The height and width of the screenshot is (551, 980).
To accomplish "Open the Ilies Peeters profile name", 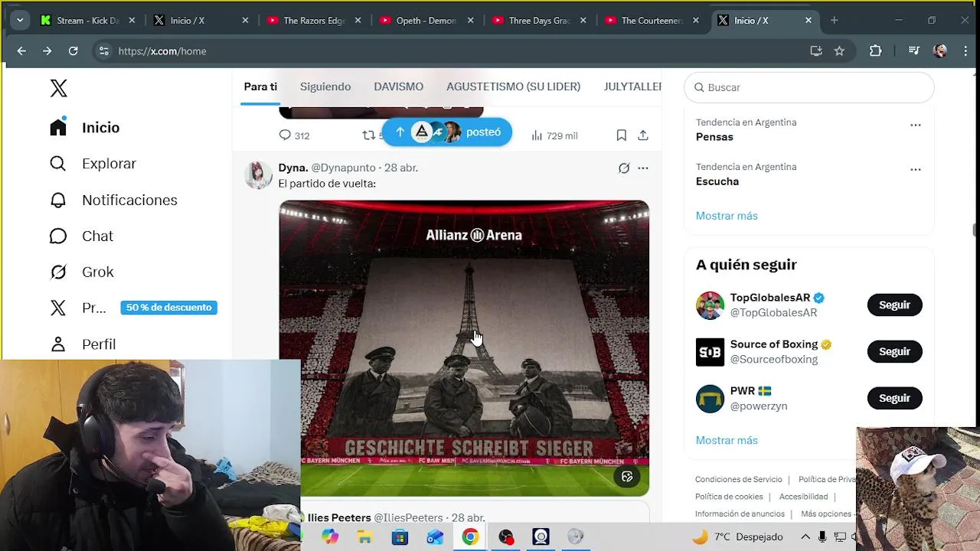I will [x=339, y=518].
